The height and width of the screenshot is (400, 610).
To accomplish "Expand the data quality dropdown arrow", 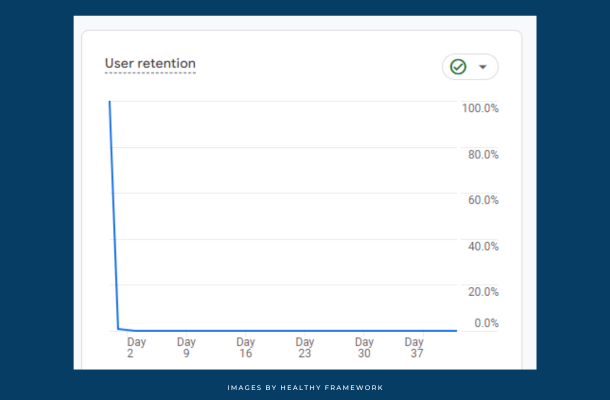I will (x=483, y=67).
